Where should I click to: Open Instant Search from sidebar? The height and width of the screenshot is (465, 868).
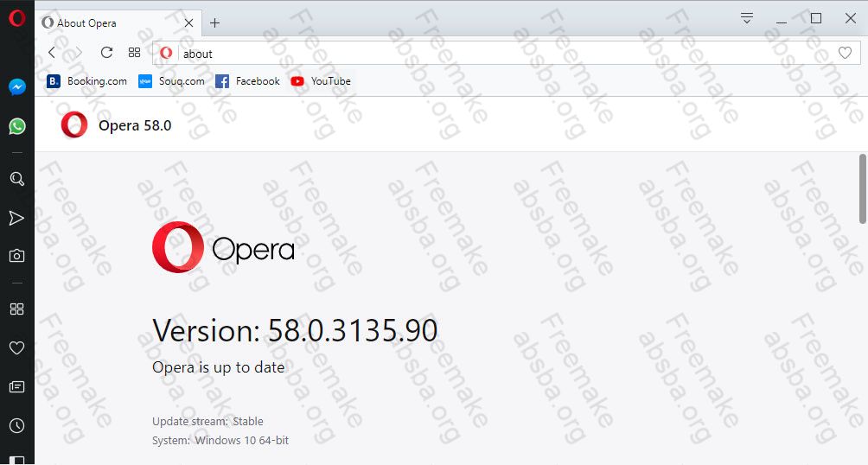click(16, 179)
